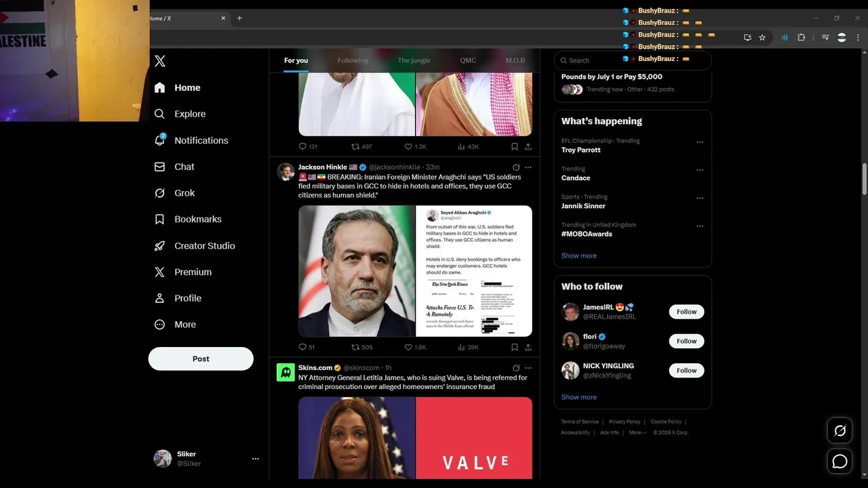The height and width of the screenshot is (488, 868).
Task: Open Notifications in left sidebar
Action: [192, 140]
